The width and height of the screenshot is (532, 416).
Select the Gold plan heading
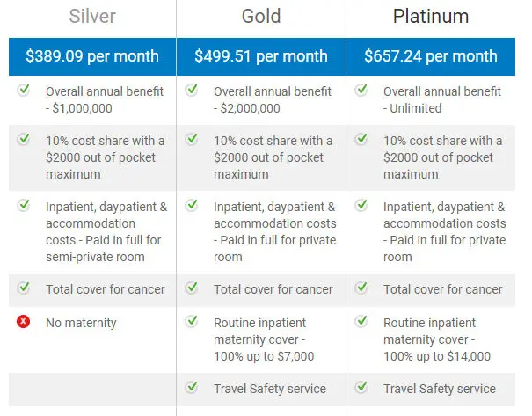coord(261,17)
